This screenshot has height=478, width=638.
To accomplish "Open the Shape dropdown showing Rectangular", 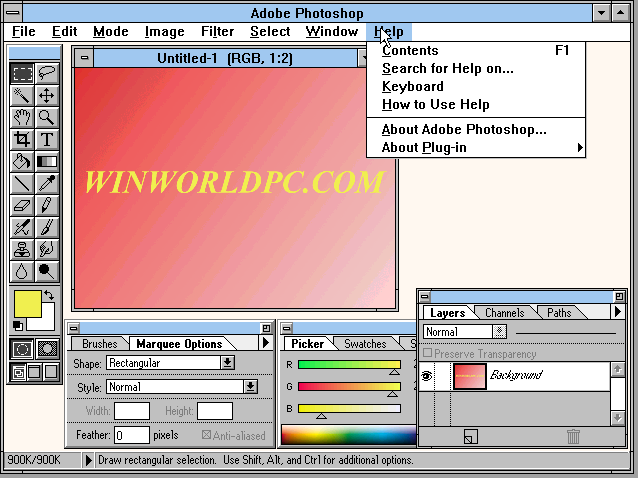I will click(227, 362).
